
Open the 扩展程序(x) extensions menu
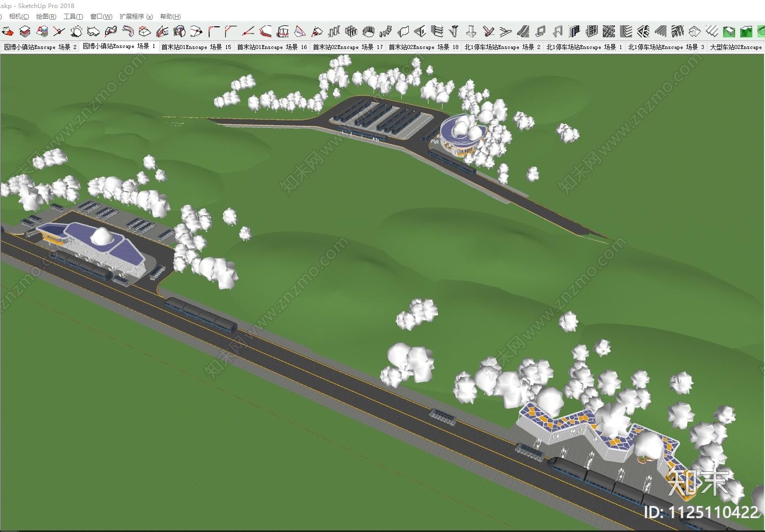tap(136, 17)
